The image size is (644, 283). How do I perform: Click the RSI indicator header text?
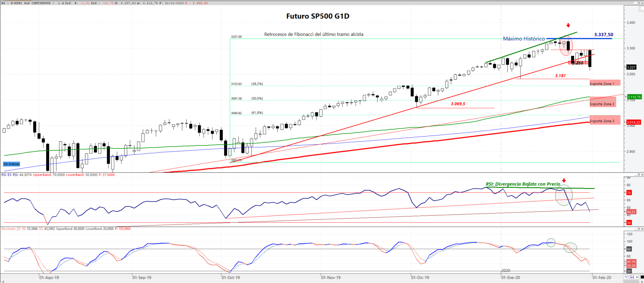click(x=58, y=175)
